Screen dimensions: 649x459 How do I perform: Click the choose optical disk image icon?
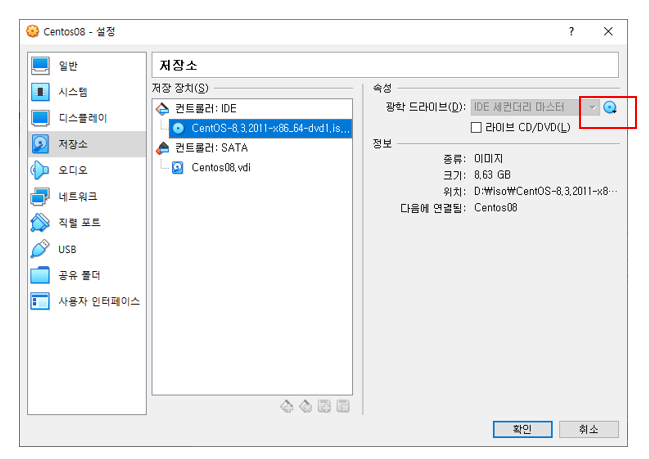coord(610,108)
